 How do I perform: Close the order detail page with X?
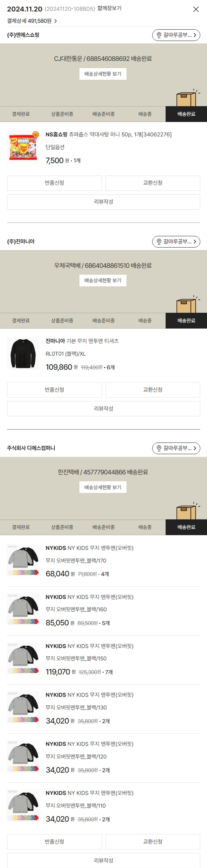click(x=196, y=9)
